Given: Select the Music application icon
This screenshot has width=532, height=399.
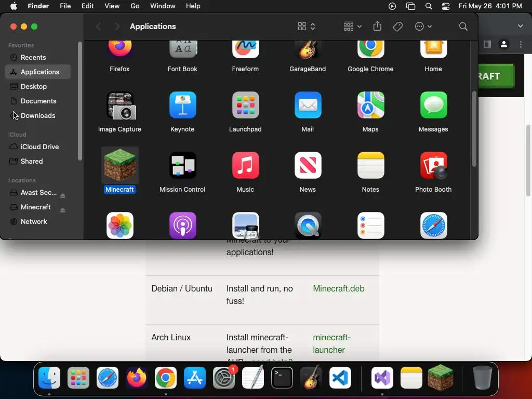Looking at the screenshot, I should [x=245, y=165].
